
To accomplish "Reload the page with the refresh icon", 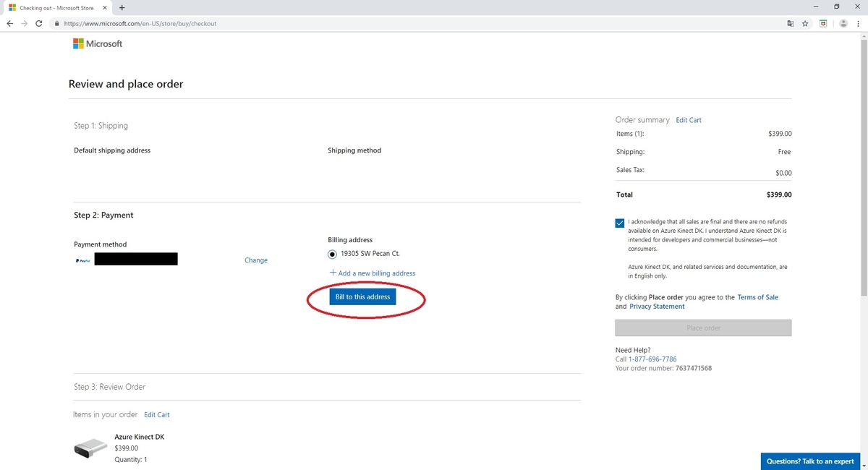I will click(41, 23).
